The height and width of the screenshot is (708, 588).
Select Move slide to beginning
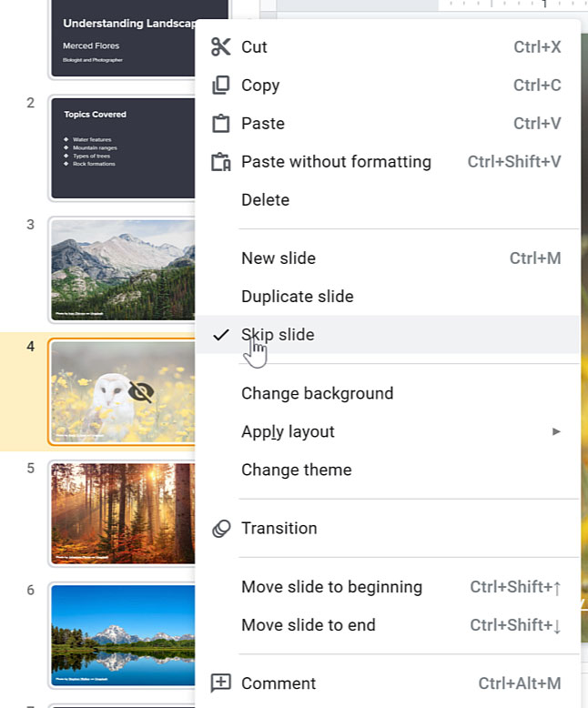point(331,587)
